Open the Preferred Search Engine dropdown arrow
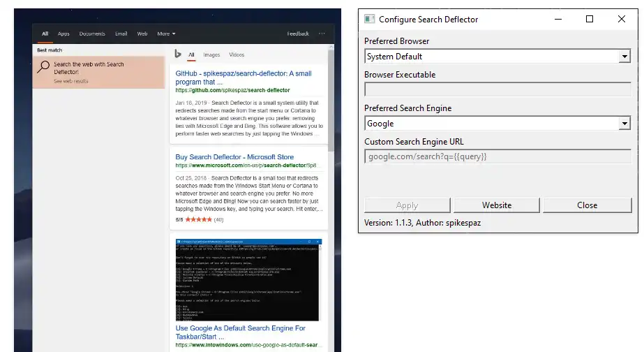Viewport: 644px width, 352px height. pos(624,124)
